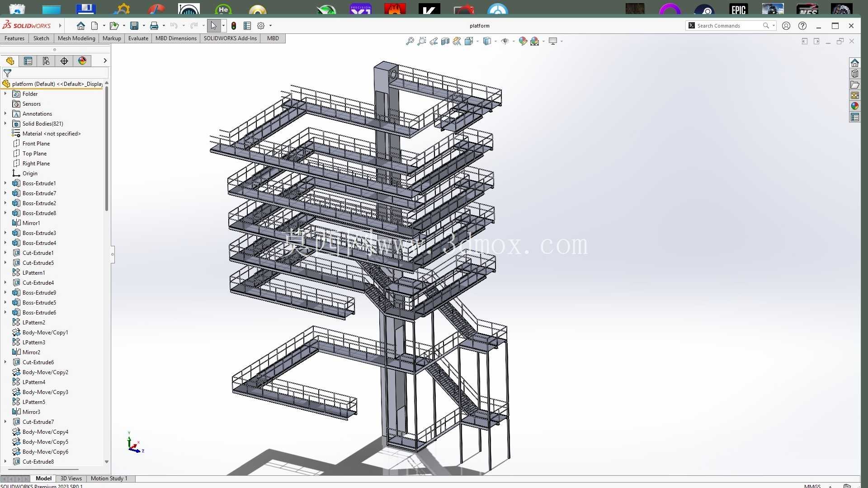Click the Zoom to Fit icon
Viewport: 868px width, 488px height.
410,41
